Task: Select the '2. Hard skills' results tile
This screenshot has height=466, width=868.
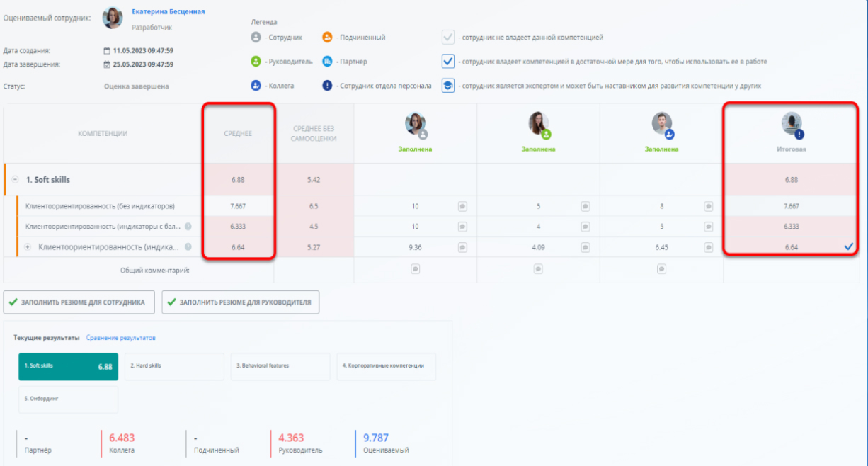Action: 174,366
